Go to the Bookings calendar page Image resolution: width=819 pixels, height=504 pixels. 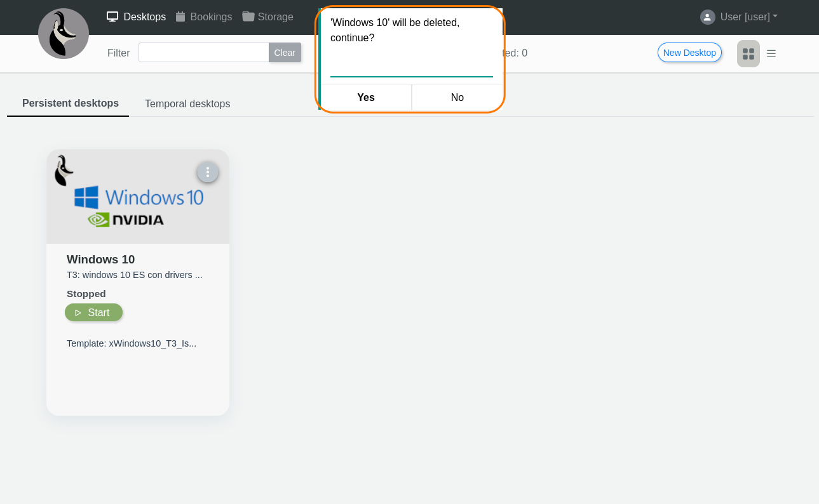[x=204, y=17]
